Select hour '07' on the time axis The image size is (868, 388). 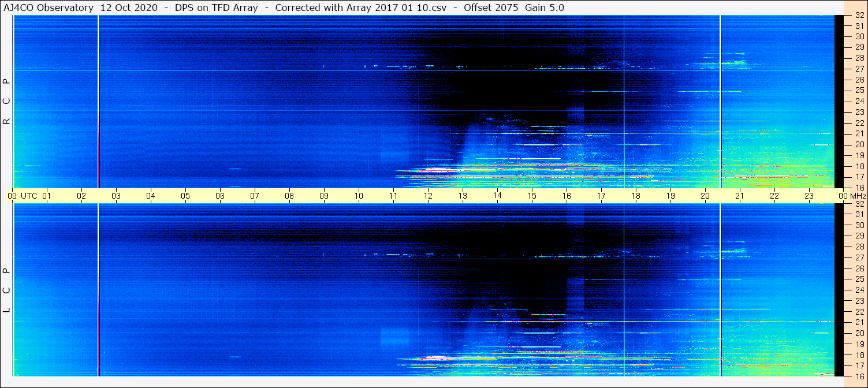tap(255, 196)
